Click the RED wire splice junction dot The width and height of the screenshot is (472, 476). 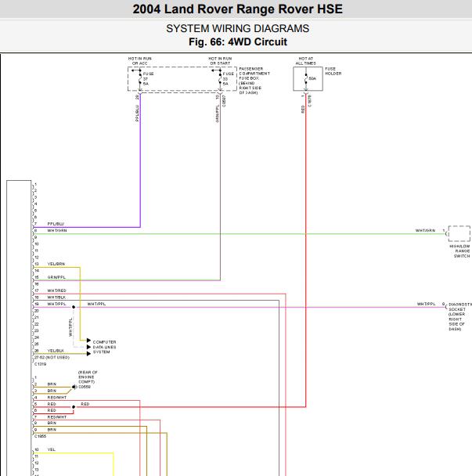click(x=74, y=407)
